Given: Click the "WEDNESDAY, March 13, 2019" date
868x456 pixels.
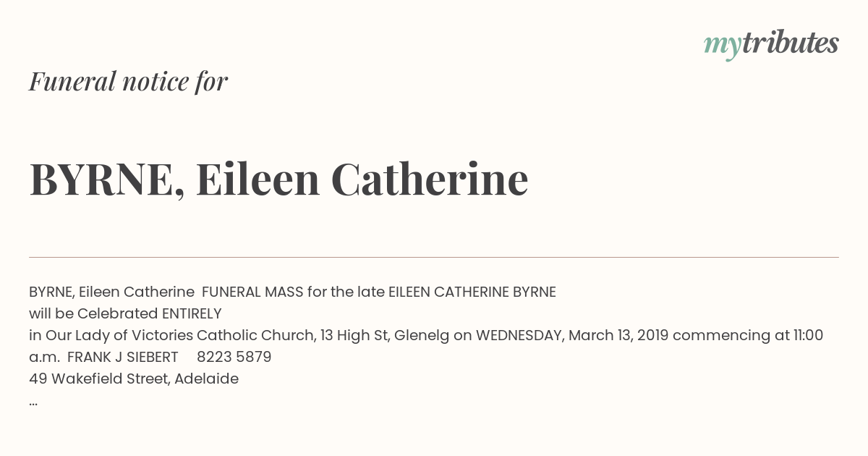Looking at the screenshot, I should pos(572,335).
